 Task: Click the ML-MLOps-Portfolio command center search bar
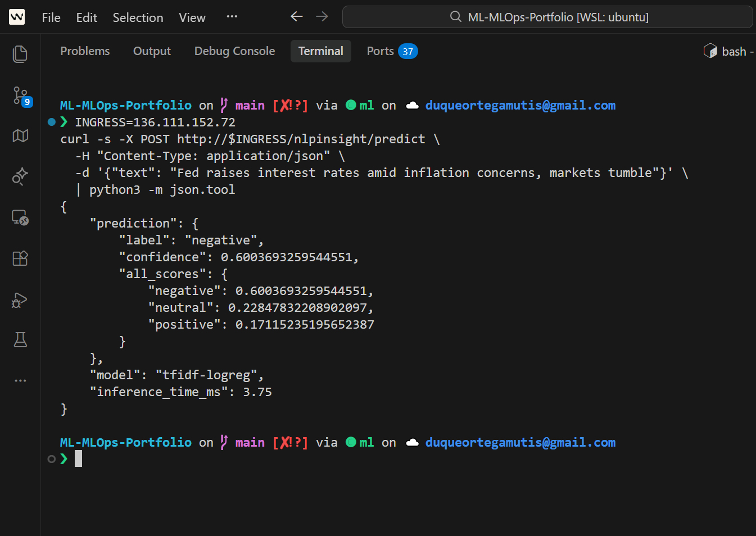(x=547, y=17)
